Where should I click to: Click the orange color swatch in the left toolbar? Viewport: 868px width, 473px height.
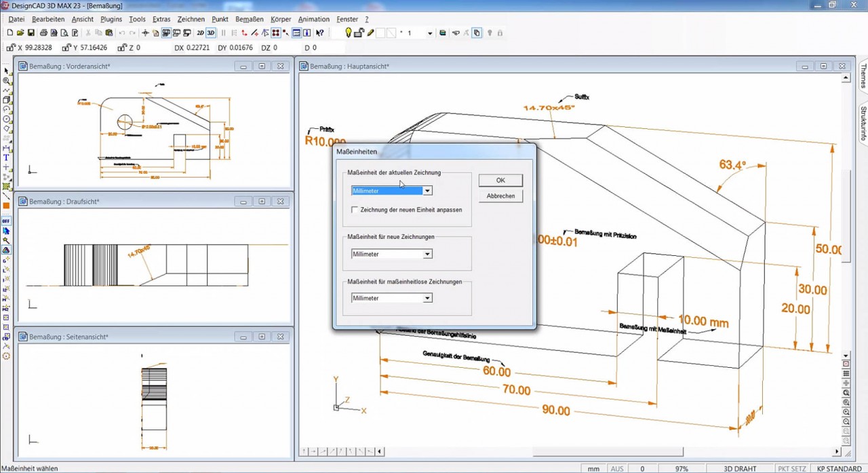click(x=5, y=205)
